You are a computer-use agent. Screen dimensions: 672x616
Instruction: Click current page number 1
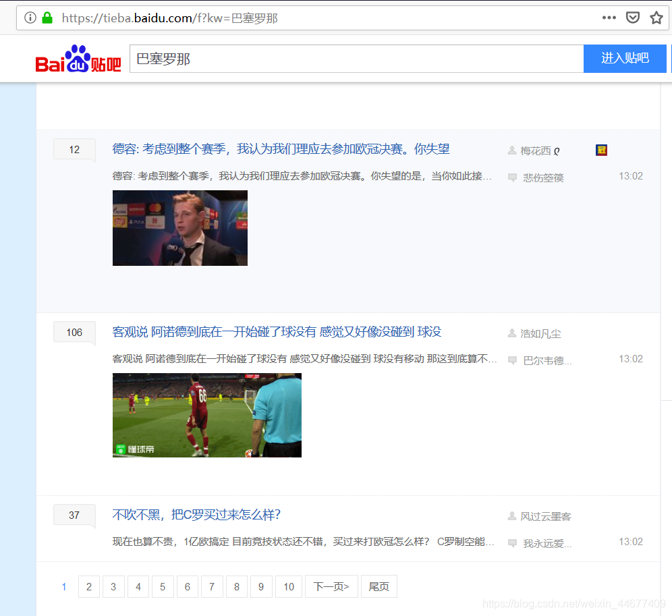coord(64,586)
